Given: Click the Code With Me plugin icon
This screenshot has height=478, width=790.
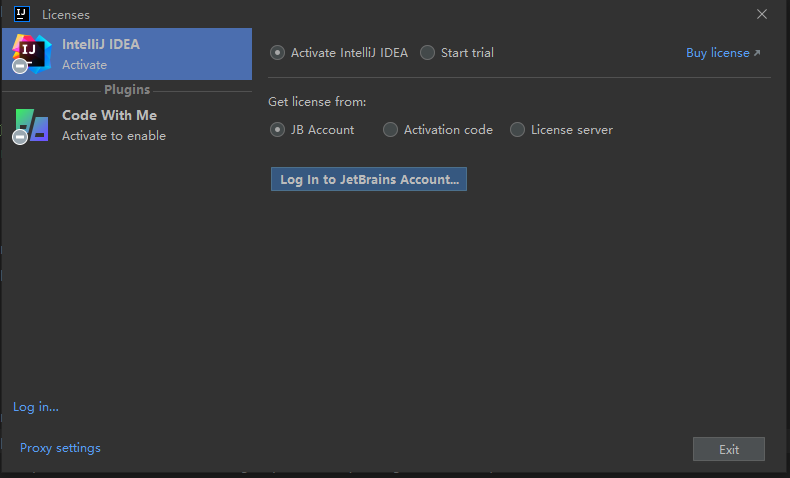Looking at the screenshot, I should tap(31, 125).
